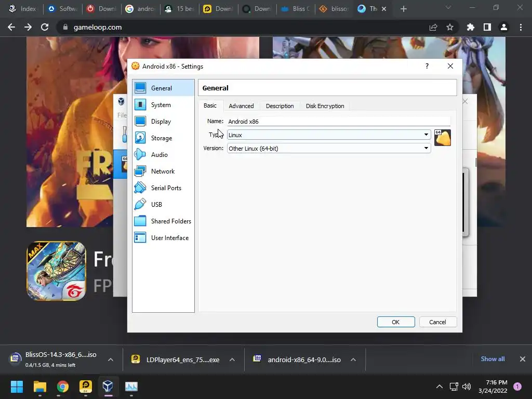Expand the Type dropdown showing Linux
The width and height of the screenshot is (532, 399).
coord(329,135)
